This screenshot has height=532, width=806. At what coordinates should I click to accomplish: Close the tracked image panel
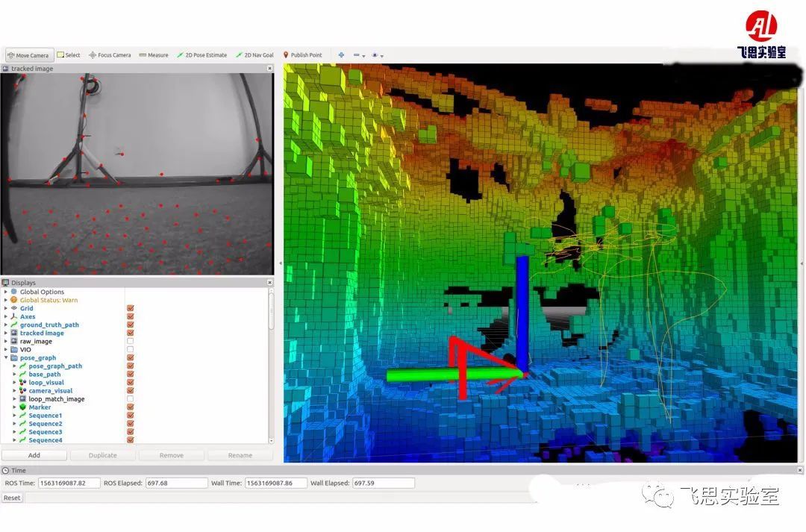coord(270,69)
